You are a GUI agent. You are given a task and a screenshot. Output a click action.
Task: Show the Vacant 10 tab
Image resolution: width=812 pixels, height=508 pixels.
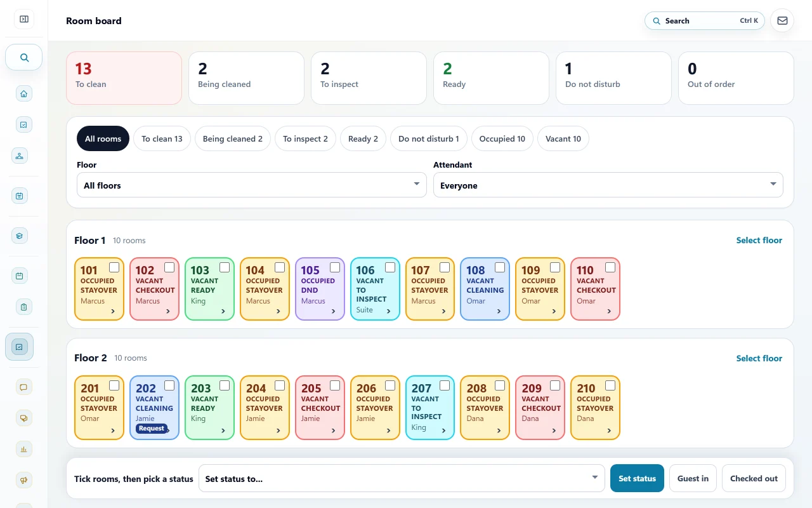click(x=563, y=138)
